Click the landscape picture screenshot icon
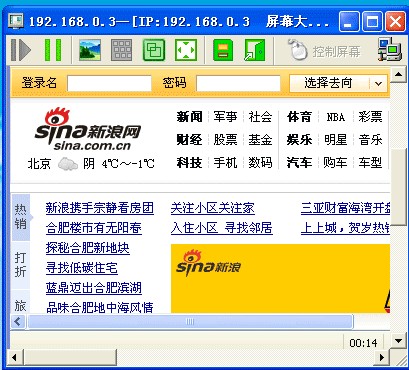Screen dimensions: 409x370 coord(90,50)
